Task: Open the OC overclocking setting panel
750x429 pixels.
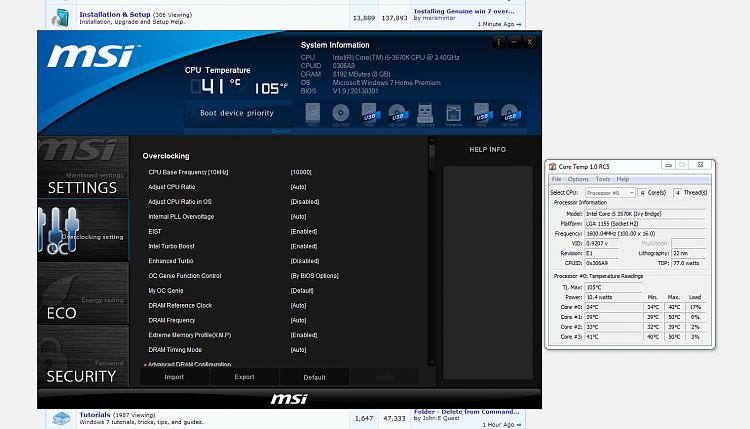Action: [x=83, y=230]
